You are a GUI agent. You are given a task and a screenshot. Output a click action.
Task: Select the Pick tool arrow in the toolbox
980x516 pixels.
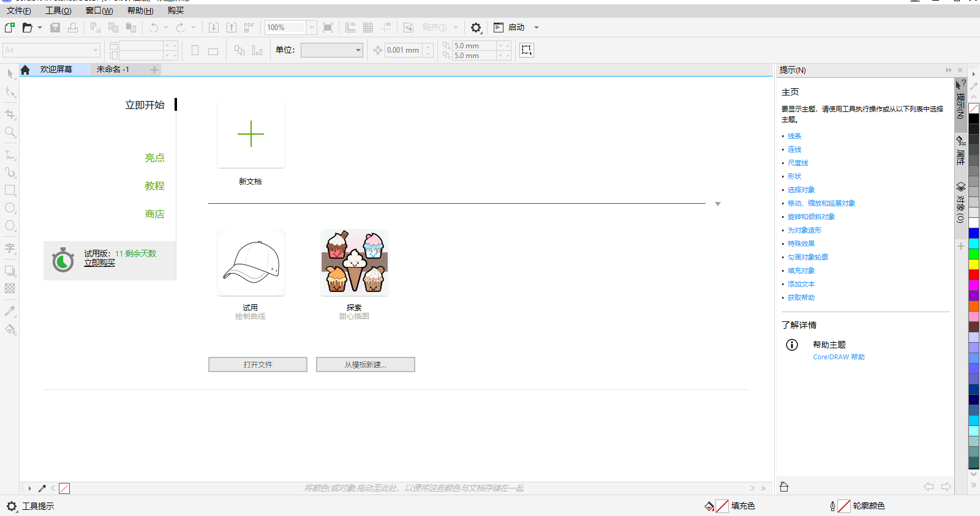[x=10, y=73]
